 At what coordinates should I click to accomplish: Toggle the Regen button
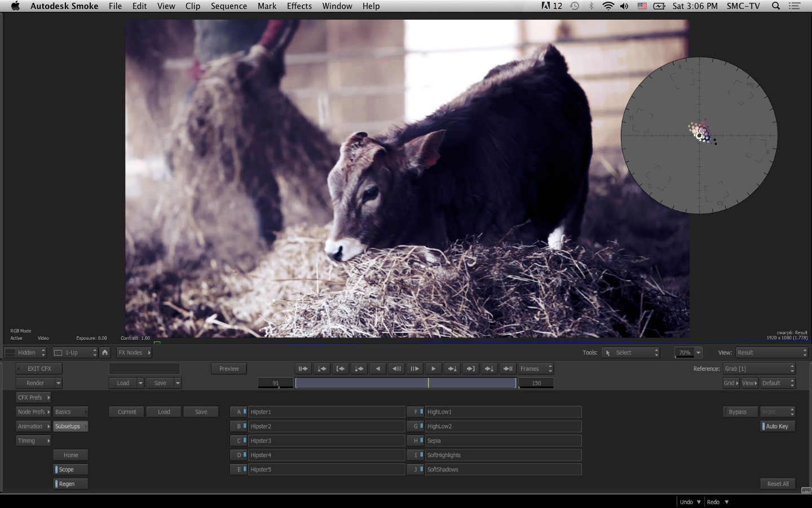coord(70,484)
